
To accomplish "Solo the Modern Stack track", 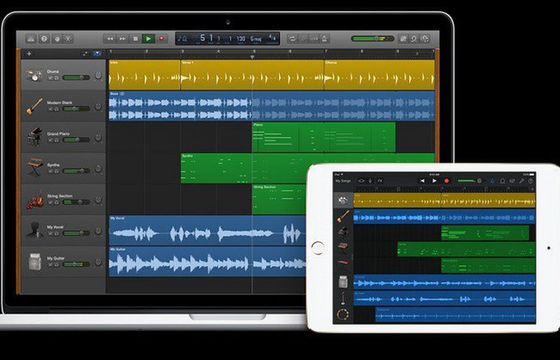I will 56,109.
